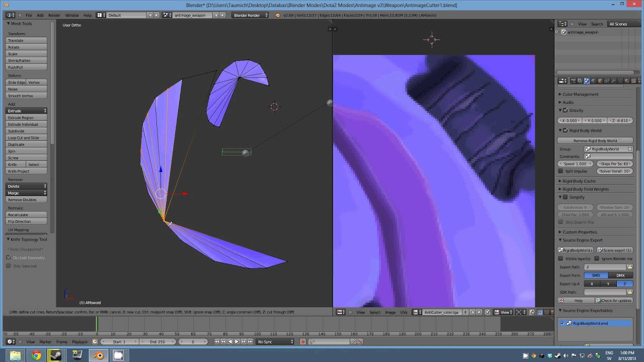This screenshot has width=644, height=362.
Task: Open the Merge dropdown menu
Action: tap(27, 193)
